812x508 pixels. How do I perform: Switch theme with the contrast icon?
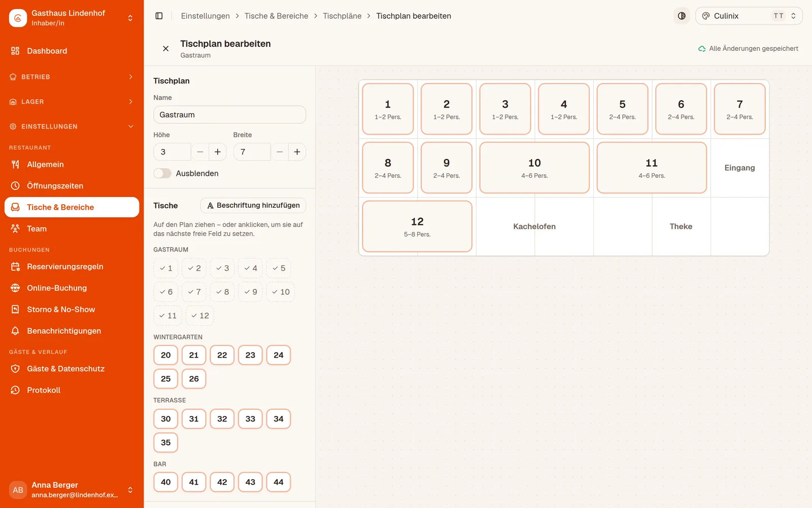click(x=682, y=16)
